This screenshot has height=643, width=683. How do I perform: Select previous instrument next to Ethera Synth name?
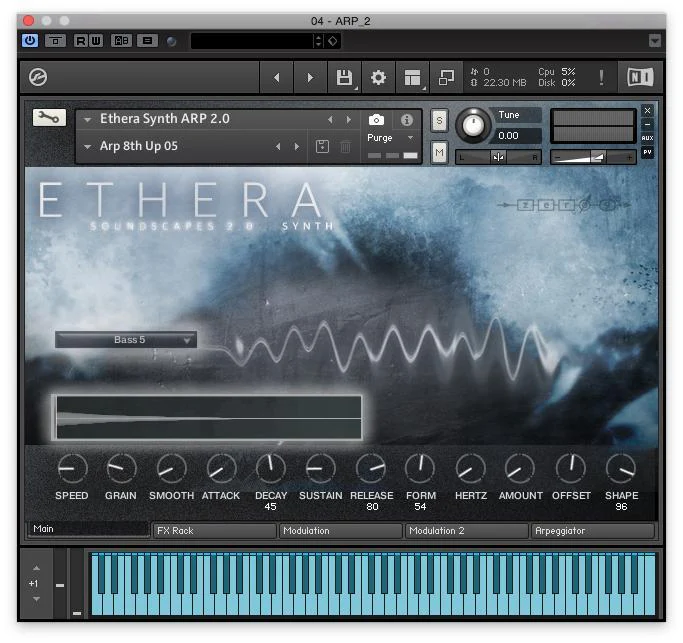point(330,119)
